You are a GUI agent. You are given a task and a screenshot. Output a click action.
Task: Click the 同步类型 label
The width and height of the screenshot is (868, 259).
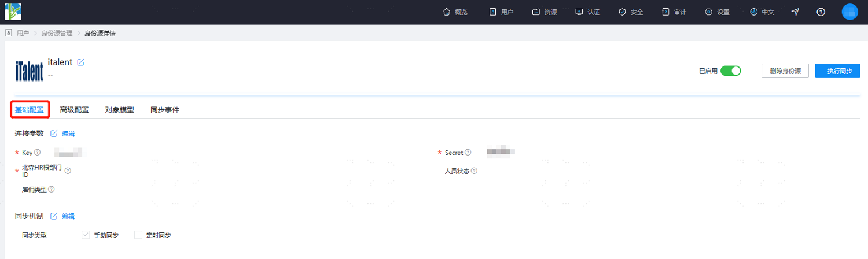[34, 235]
